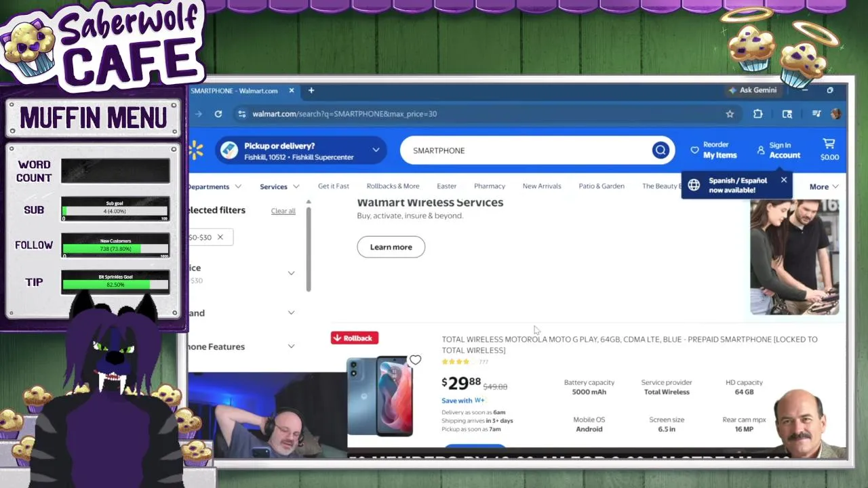Click the 'Screen size 6.5 in' spec

[667, 424]
